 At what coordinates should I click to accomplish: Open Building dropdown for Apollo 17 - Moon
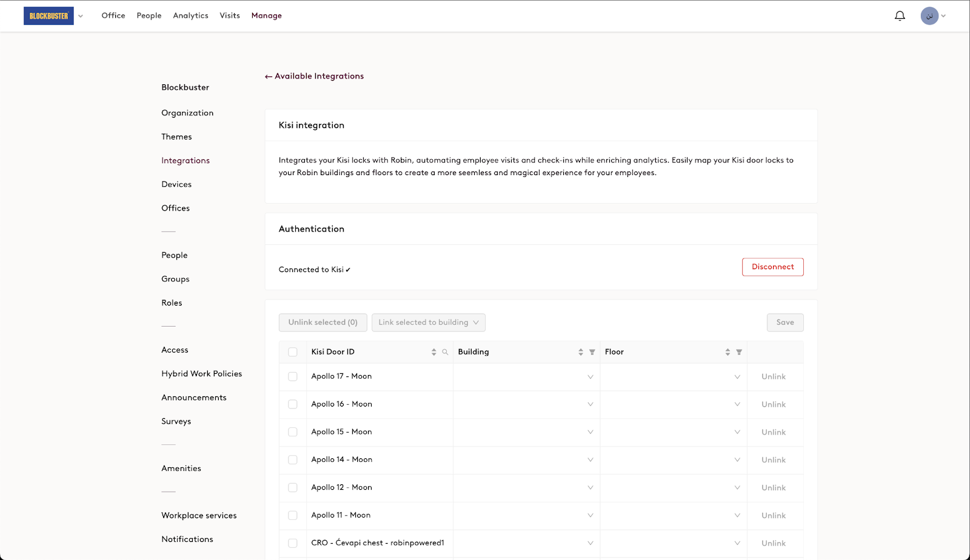(x=526, y=377)
